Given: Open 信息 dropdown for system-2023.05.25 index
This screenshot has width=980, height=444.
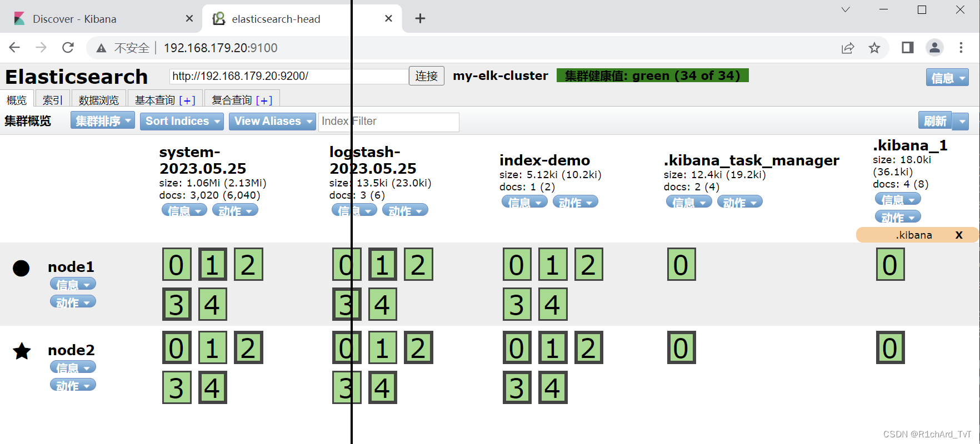Looking at the screenshot, I should (x=184, y=210).
